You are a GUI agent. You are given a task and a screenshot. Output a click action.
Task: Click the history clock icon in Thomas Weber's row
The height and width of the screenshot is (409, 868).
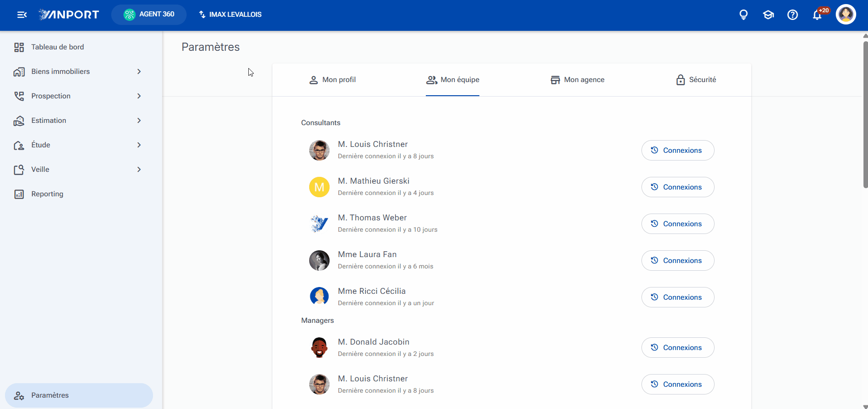coord(654,224)
